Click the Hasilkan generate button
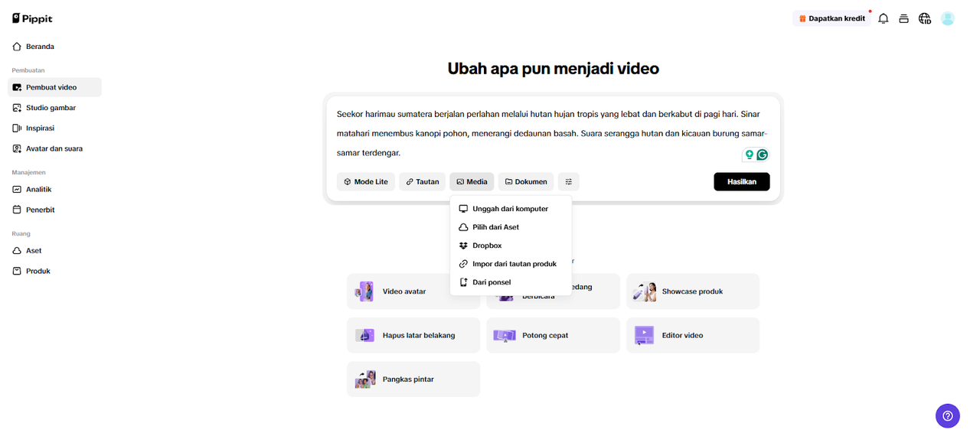The width and height of the screenshot is (980, 446). click(x=741, y=181)
